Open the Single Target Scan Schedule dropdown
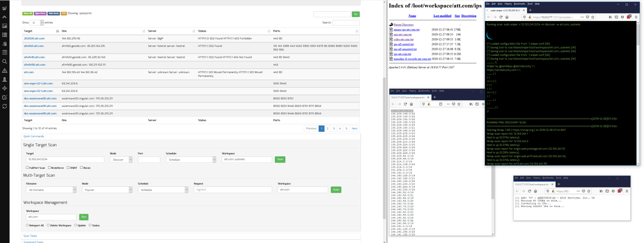This screenshot has width=644, height=243. point(191,159)
